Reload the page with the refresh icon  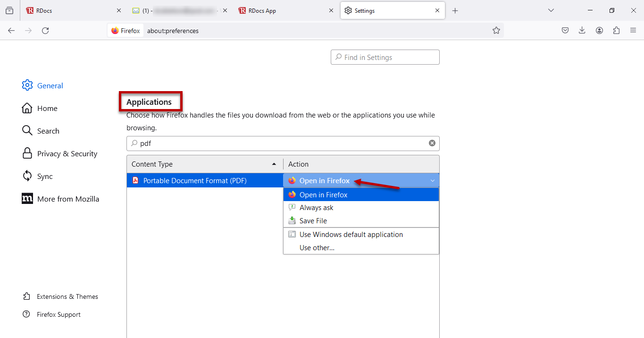tap(45, 30)
